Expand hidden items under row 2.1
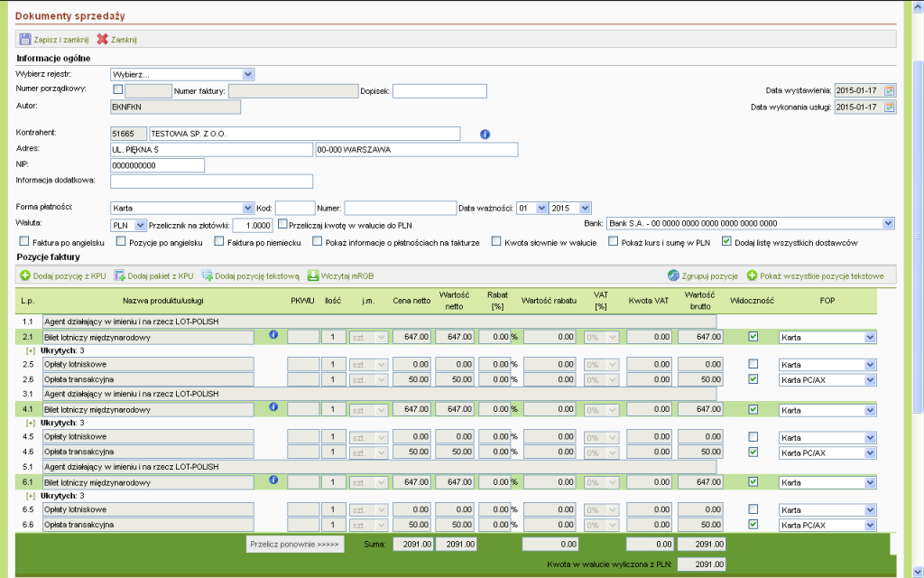Screen dimensions: 924x578 (x=31, y=351)
